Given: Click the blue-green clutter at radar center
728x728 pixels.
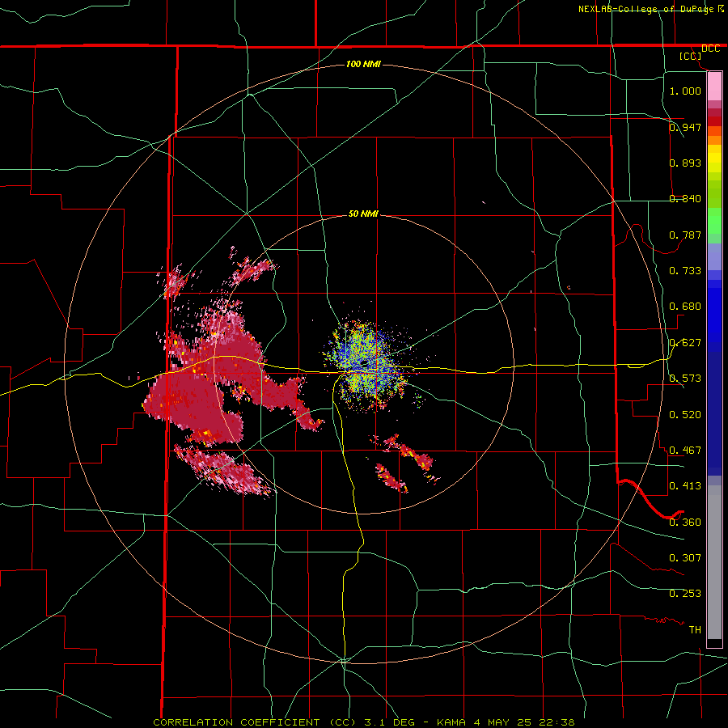Looking at the screenshot, I should coord(366,365).
